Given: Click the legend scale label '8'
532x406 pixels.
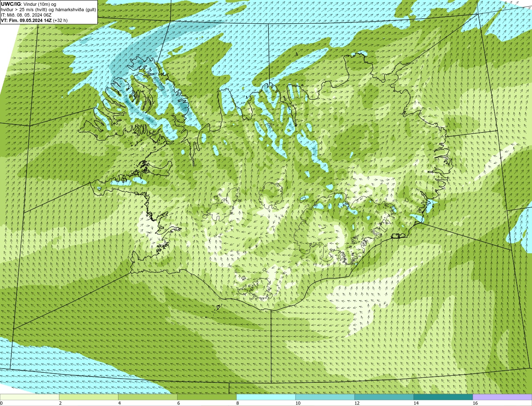Looking at the screenshot, I should (x=237, y=403).
